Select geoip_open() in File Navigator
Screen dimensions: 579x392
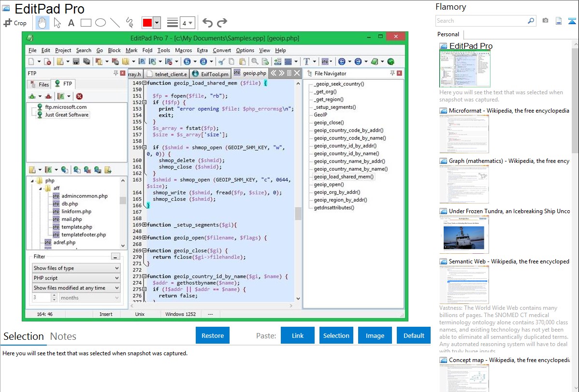329,184
